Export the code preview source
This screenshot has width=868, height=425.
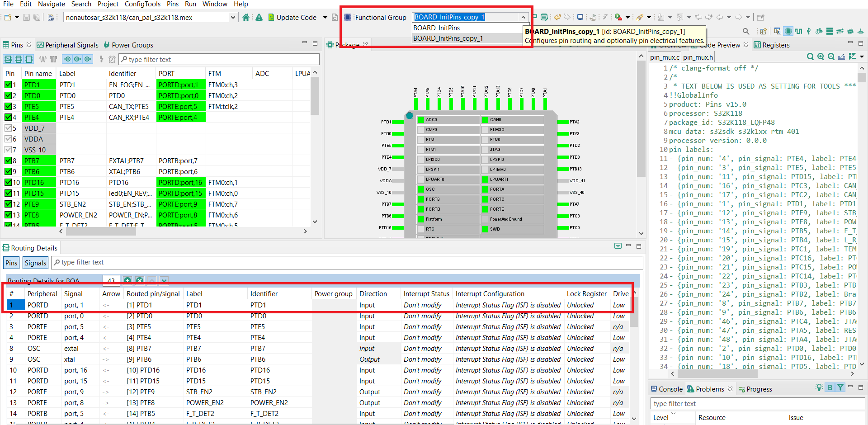point(842,57)
